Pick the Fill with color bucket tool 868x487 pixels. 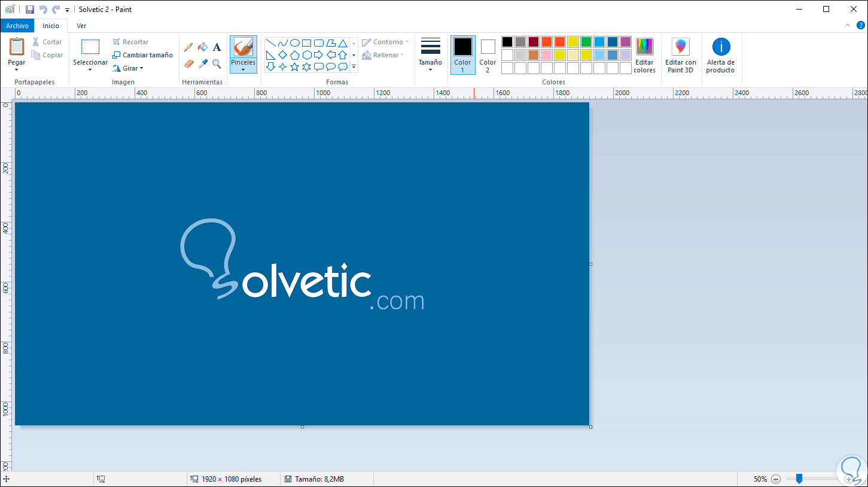pos(203,47)
